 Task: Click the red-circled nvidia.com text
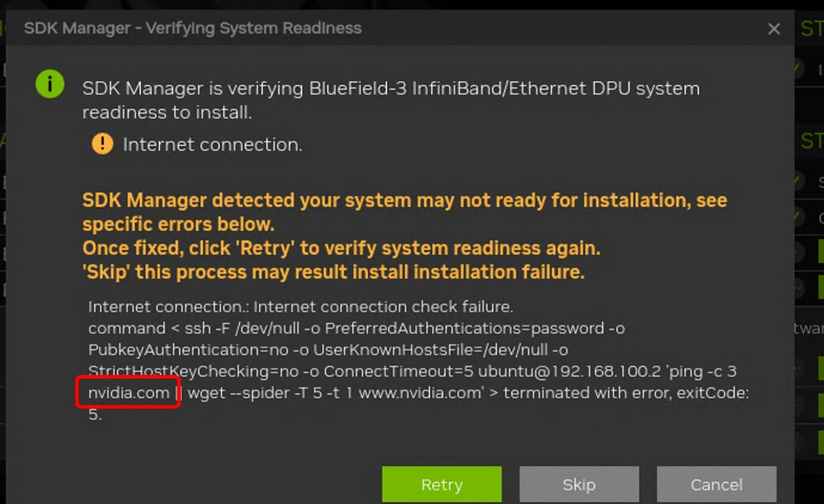(x=127, y=393)
